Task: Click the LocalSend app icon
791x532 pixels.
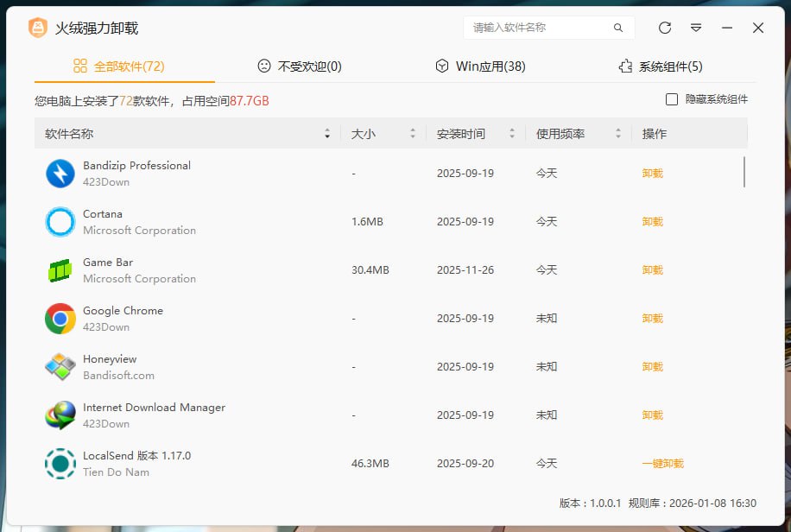Action: point(60,464)
